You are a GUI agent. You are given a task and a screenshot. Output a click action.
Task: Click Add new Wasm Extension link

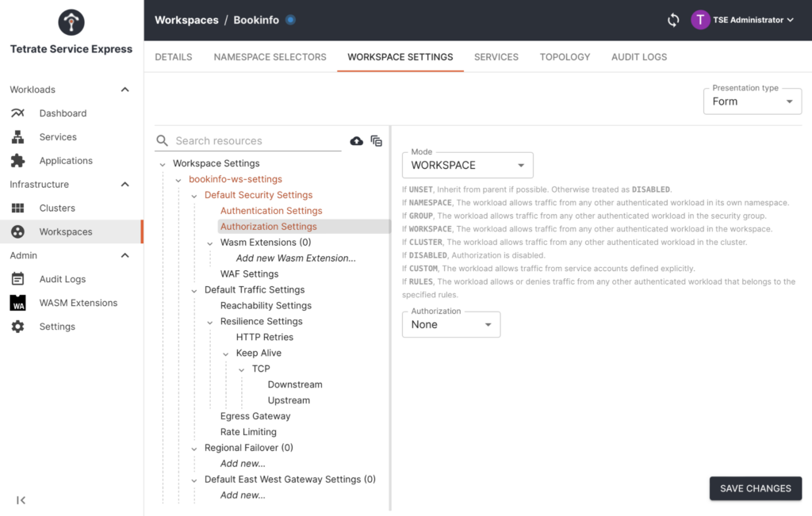296,258
